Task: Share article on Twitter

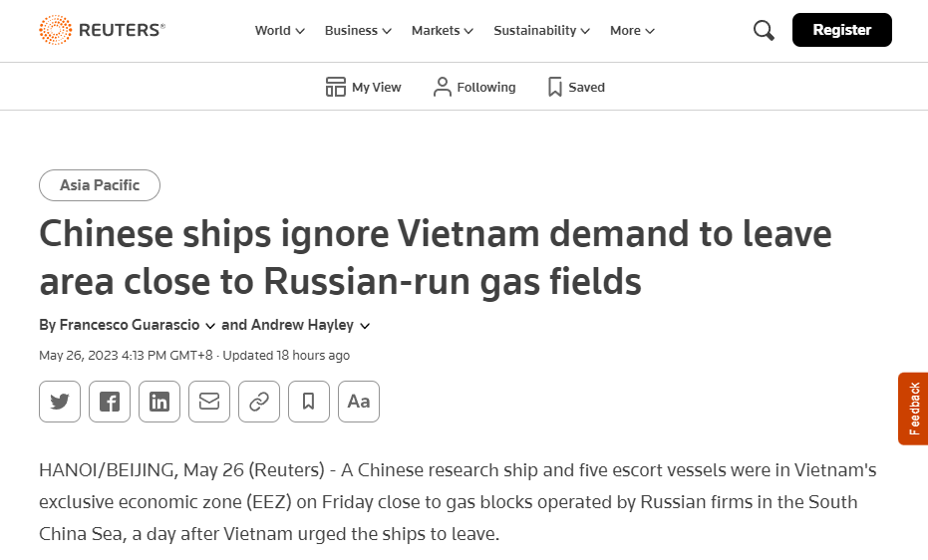Action: tap(60, 402)
